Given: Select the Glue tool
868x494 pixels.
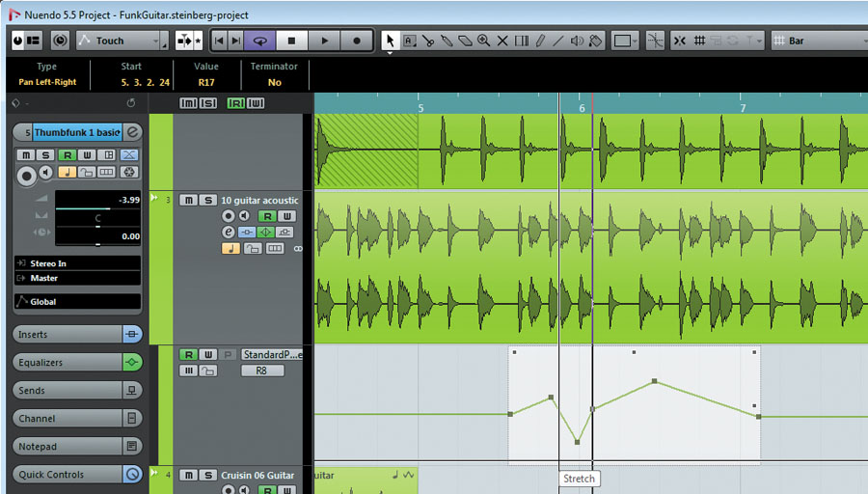Looking at the screenshot, I should pyautogui.click(x=447, y=41).
